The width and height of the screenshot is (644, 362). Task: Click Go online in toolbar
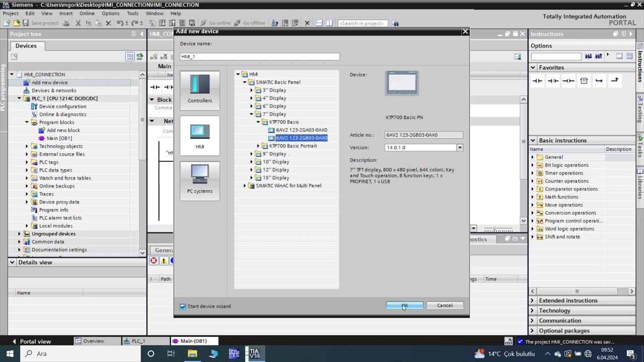tap(215, 23)
